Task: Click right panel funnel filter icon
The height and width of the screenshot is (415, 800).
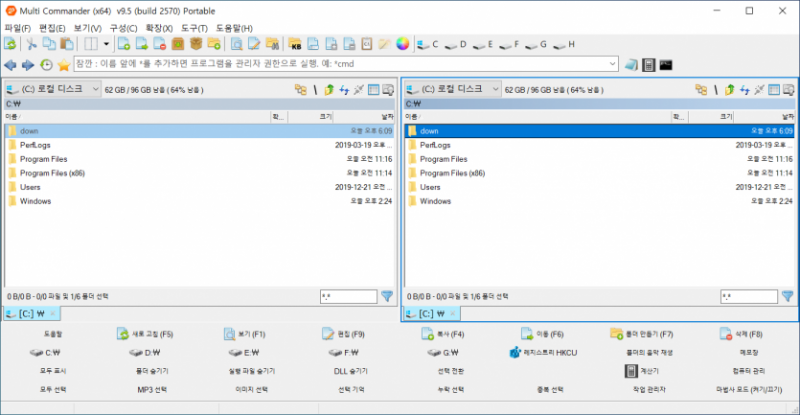Action: pyautogui.click(x=788, y=296)
